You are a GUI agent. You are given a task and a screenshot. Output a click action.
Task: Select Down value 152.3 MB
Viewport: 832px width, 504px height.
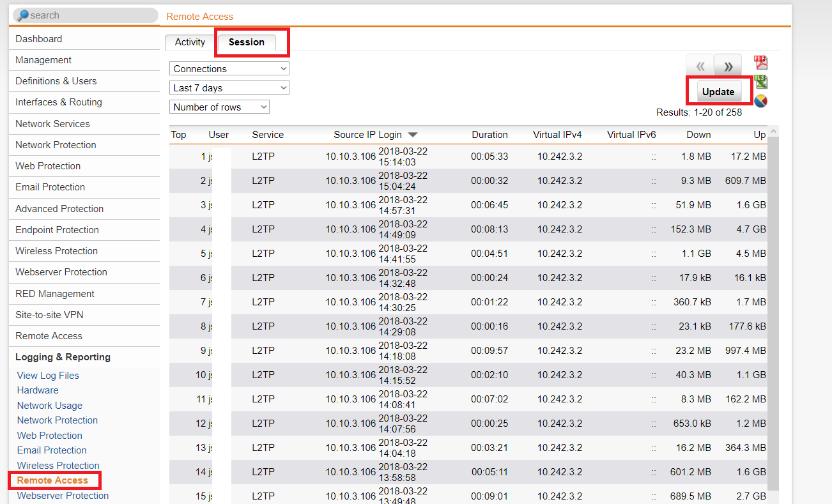click(691, 229)
